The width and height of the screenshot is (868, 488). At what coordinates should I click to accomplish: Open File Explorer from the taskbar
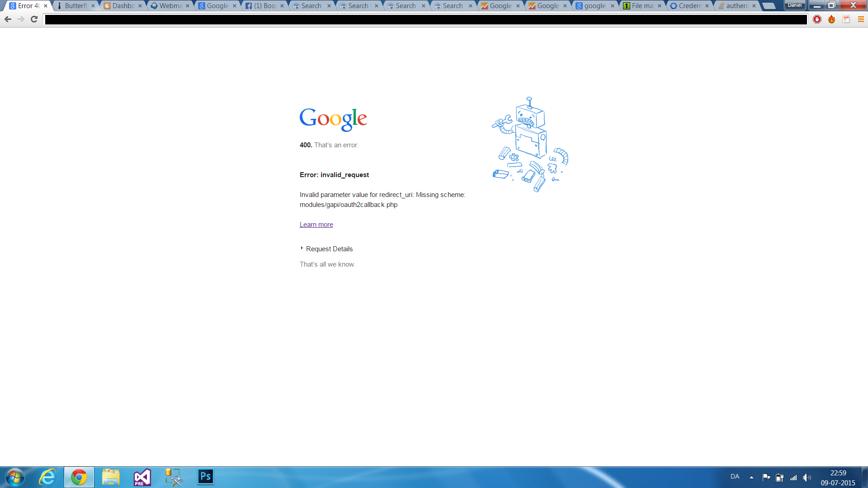(x=111, y=477)
